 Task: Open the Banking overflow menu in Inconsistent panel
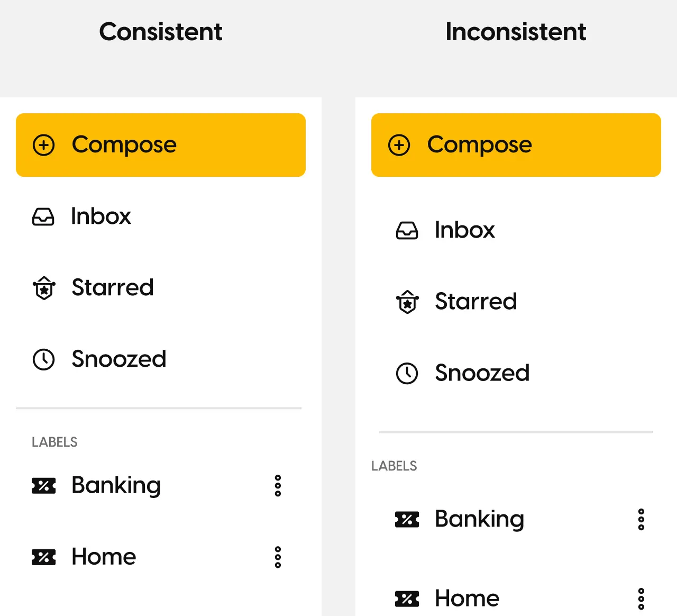641,519
